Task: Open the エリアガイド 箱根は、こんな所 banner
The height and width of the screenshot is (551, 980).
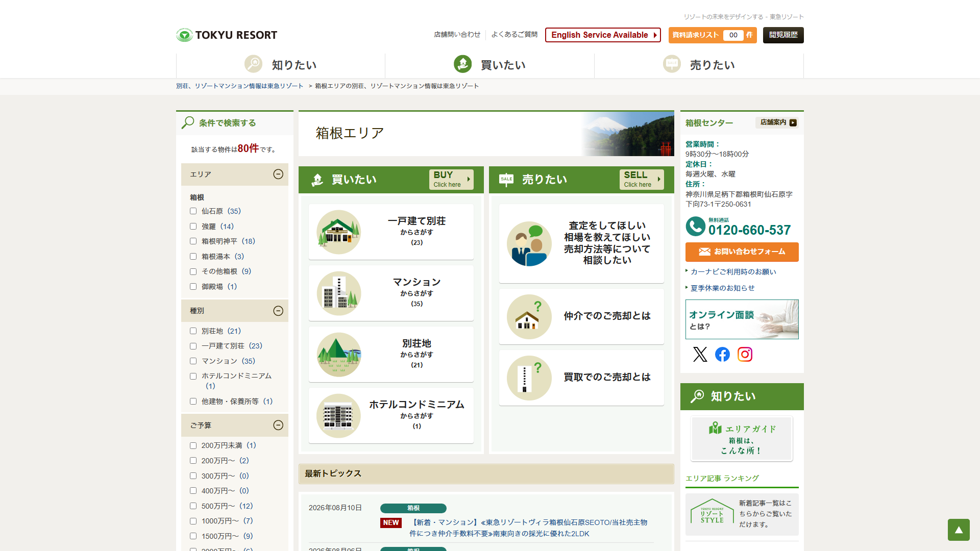Action: point(742,439)
